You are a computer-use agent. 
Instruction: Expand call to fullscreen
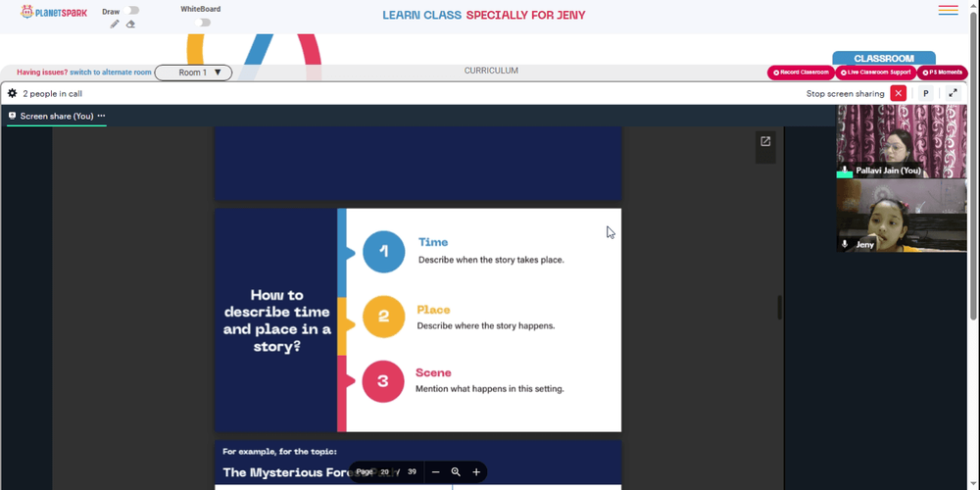[953, 94]
